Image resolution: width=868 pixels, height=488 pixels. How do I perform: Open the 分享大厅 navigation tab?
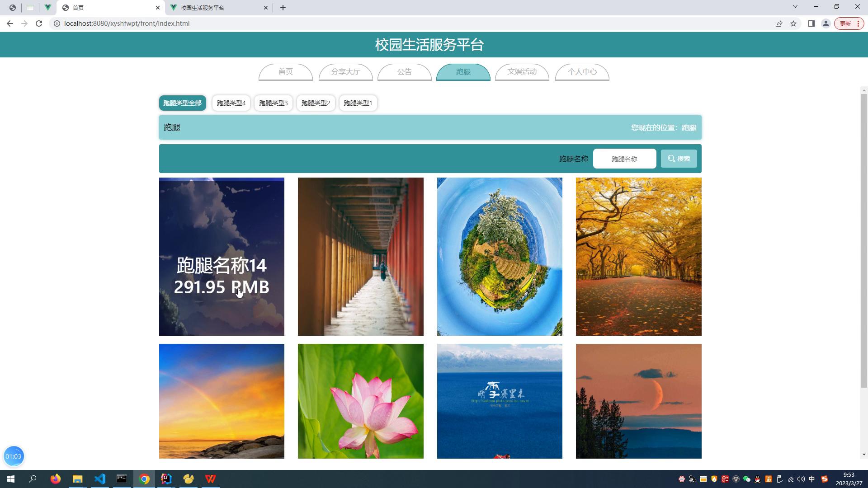[346, 72]
